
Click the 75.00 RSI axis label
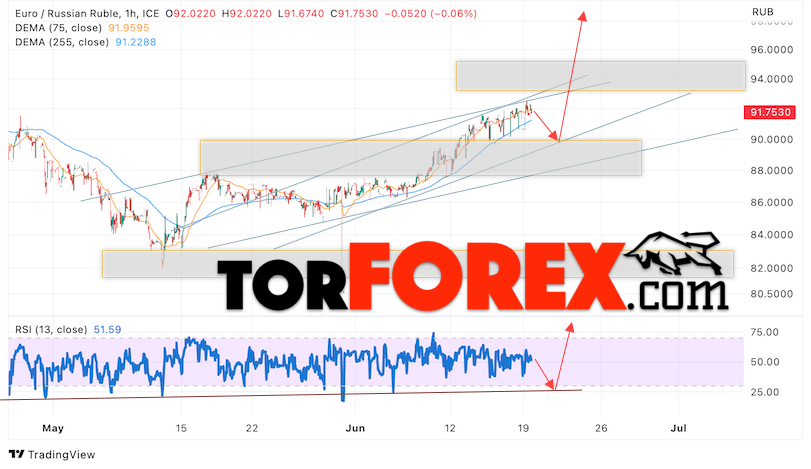[x=764, y=332]
